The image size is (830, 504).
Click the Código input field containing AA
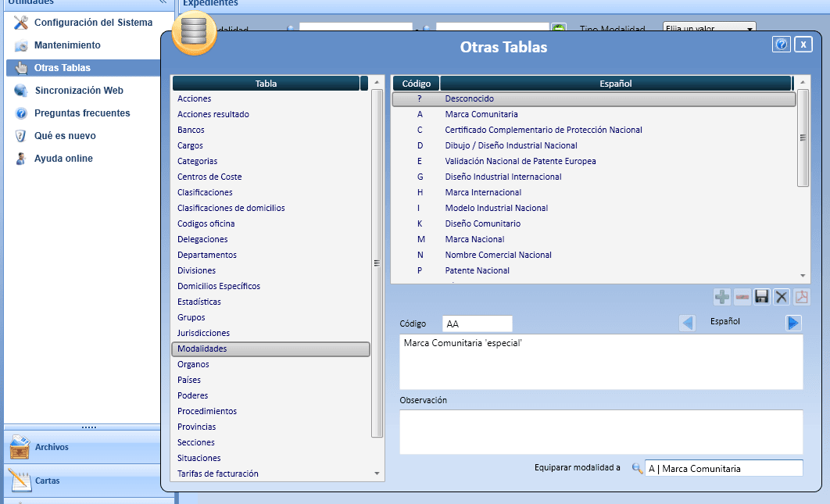(477, 324)
